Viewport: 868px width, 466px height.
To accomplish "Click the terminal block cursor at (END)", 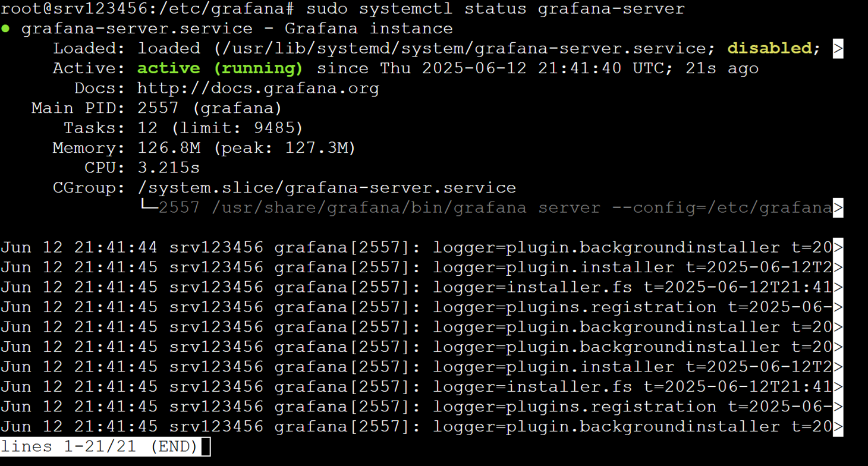I will tap(205, 446).
